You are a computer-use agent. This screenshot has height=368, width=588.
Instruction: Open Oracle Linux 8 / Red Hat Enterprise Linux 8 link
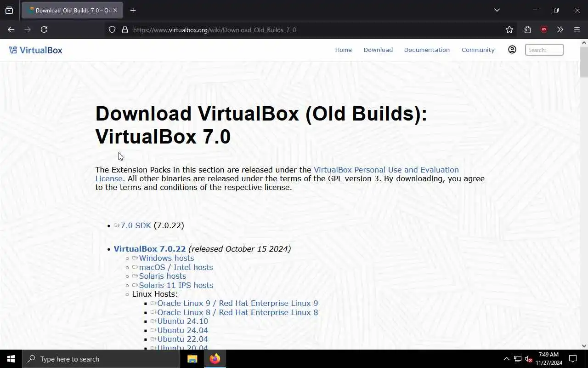point(237,312)
